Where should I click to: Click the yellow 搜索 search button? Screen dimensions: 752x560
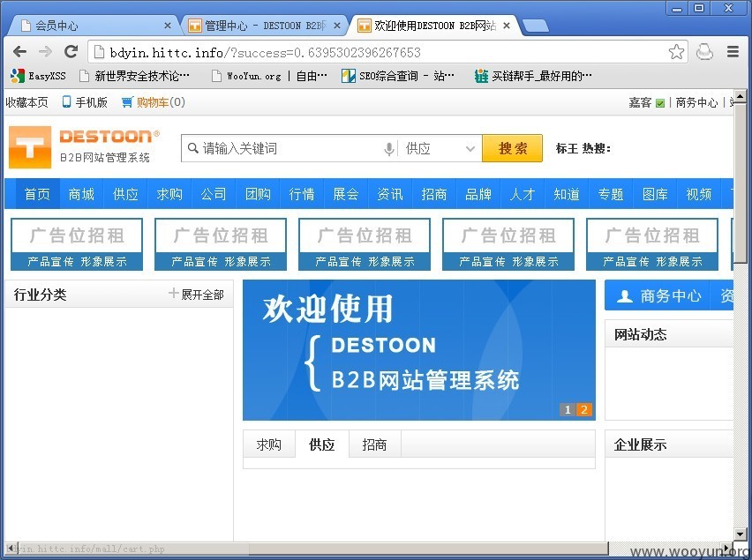coord(512,148)
